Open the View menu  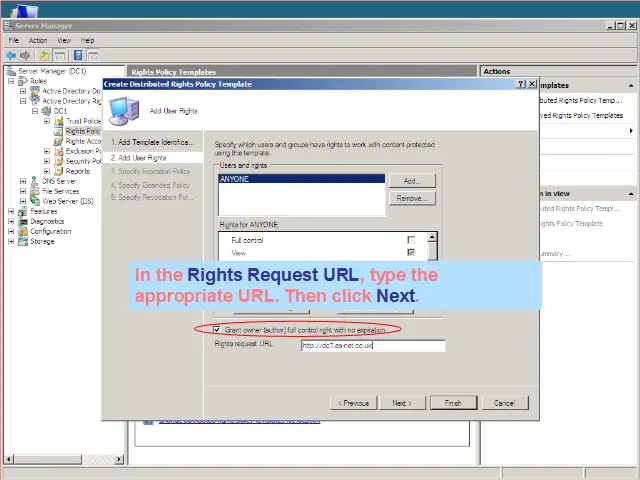pos(64,40)
